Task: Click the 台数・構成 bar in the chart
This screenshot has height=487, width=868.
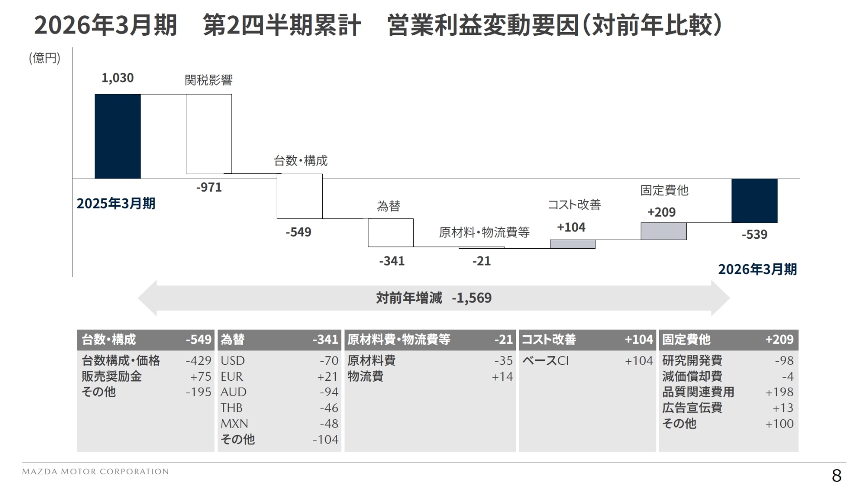Action: [x=299, y=197]
